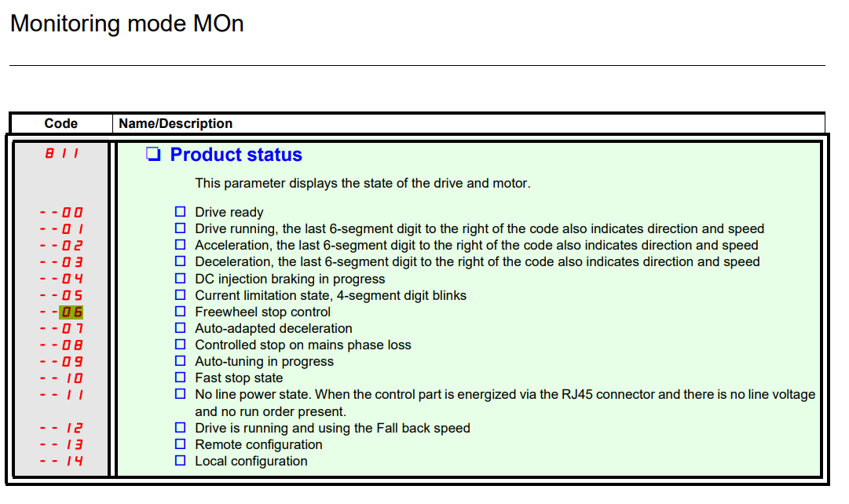Click the 'Monitoring mode MOn' heading
This screenshot has width=849, height=504.
coord(126,24)
